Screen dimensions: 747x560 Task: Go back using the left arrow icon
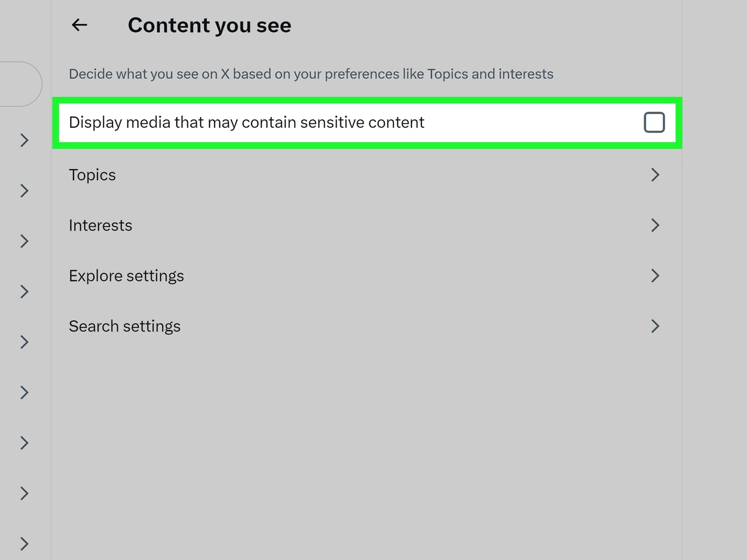(79, 24)
